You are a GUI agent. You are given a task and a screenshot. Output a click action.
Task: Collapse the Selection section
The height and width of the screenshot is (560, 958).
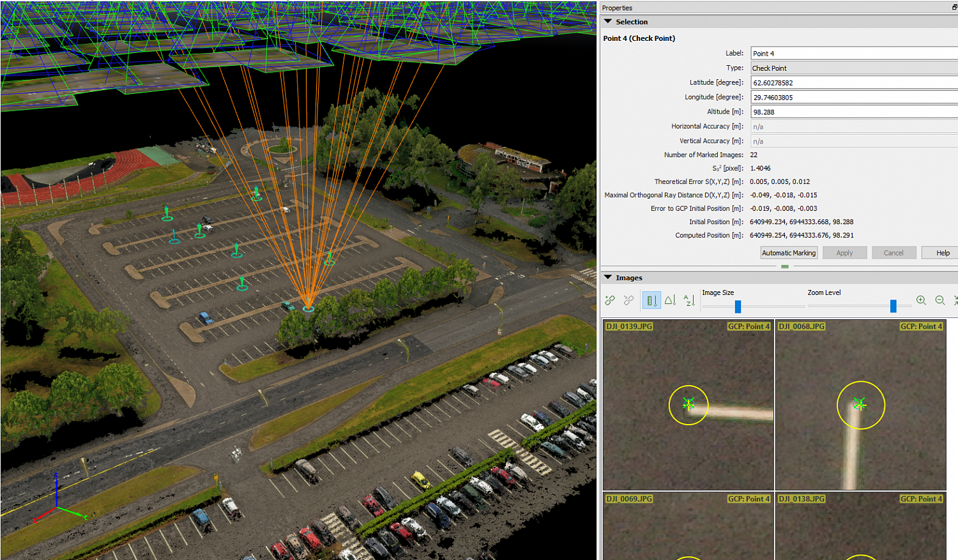[607, 21]
